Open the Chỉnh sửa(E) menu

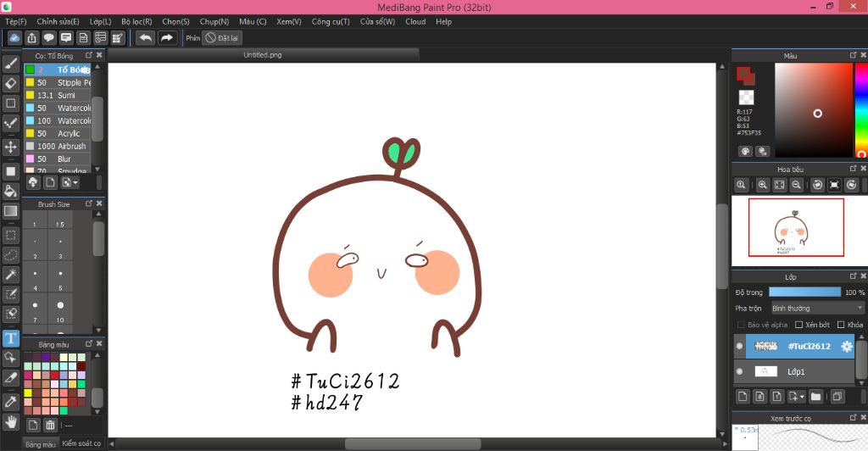(x=58, y=21)
